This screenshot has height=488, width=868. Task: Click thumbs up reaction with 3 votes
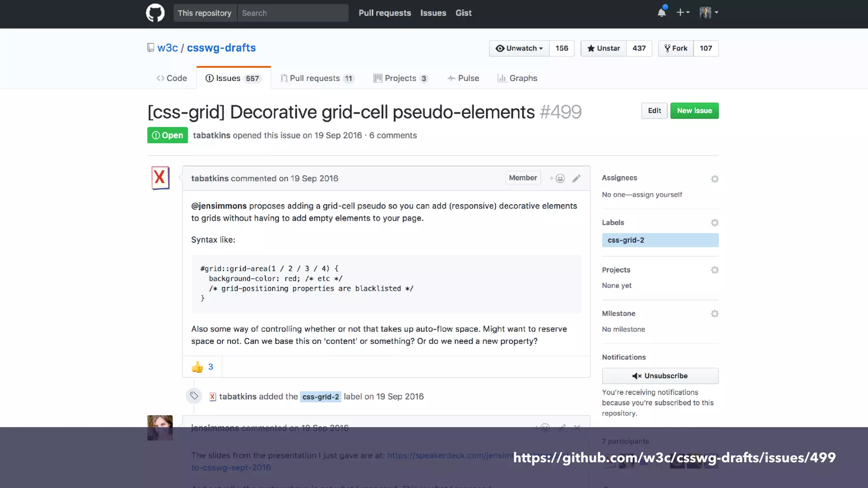click(x=202, y=367)
